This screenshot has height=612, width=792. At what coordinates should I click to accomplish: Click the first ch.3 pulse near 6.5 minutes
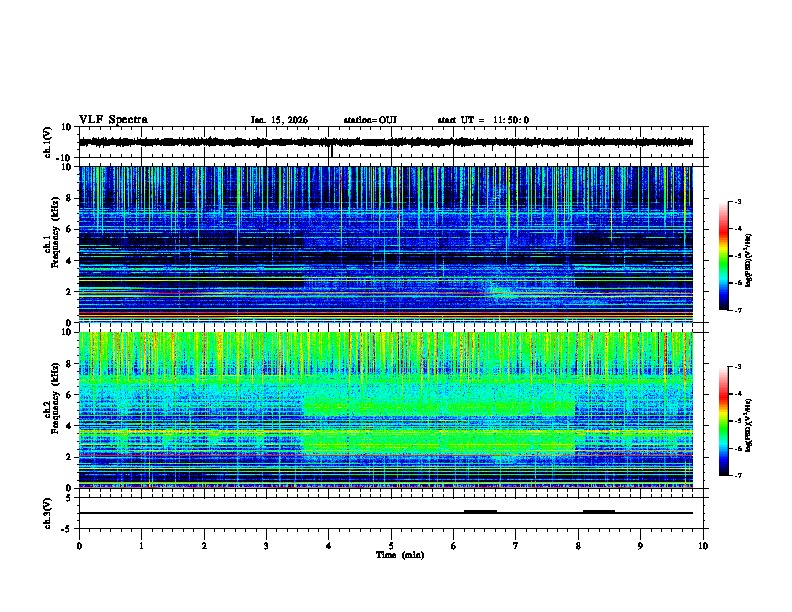(x=480, y=512)
